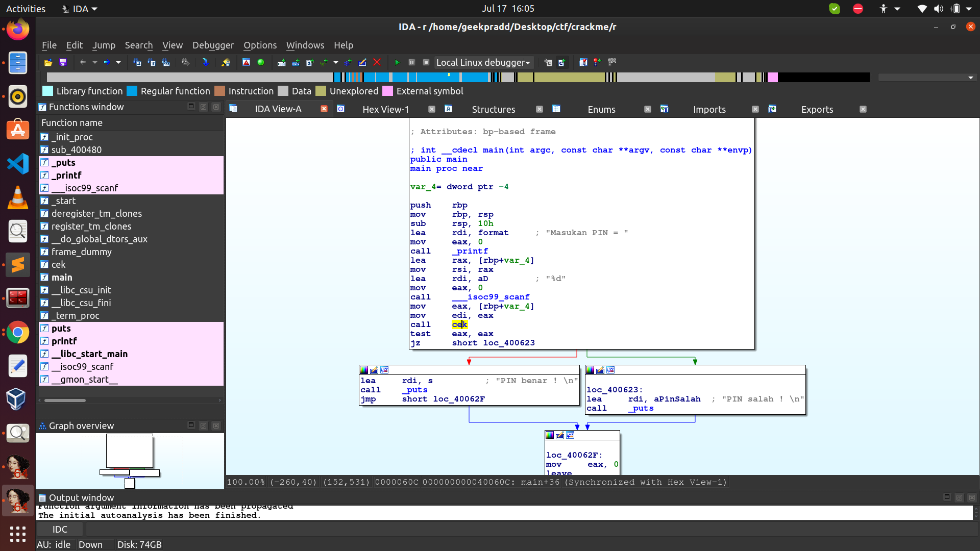Switch to Structures tab
This screenshot has height=551, width=980.
click(x=493, y=109)
